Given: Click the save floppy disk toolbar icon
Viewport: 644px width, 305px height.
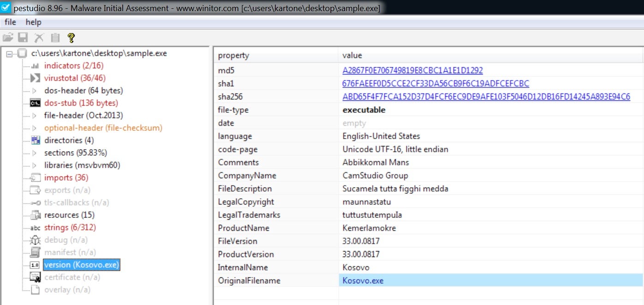Looking at the screenshot, I should [x=23, y=38].
